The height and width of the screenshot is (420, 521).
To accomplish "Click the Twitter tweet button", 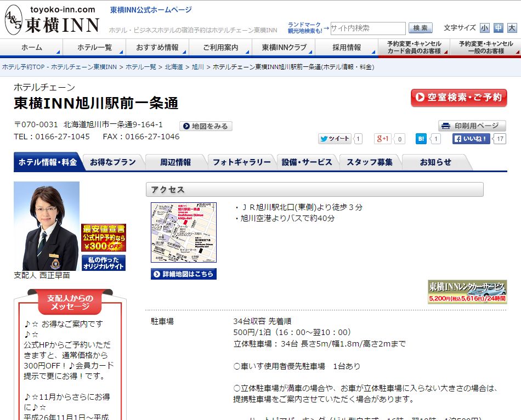I will tap(334, 139).
